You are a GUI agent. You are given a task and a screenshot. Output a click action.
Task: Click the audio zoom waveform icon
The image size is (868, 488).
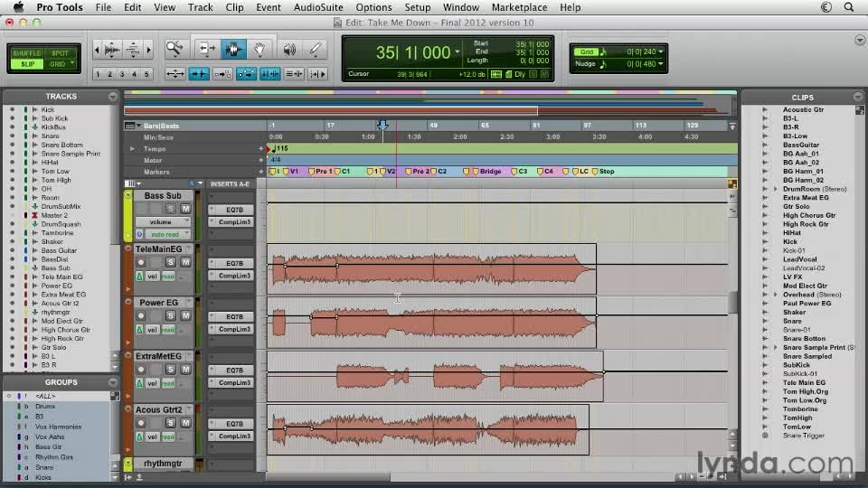coord(112,51)
